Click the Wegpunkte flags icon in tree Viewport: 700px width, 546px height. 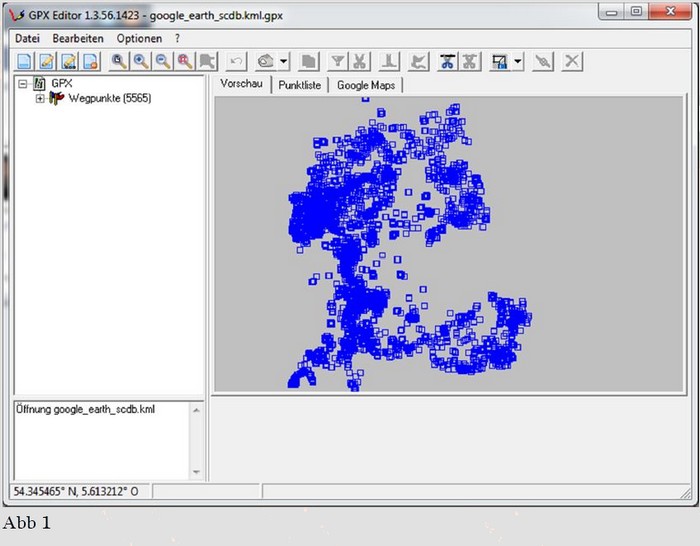(x=56, y=98)
